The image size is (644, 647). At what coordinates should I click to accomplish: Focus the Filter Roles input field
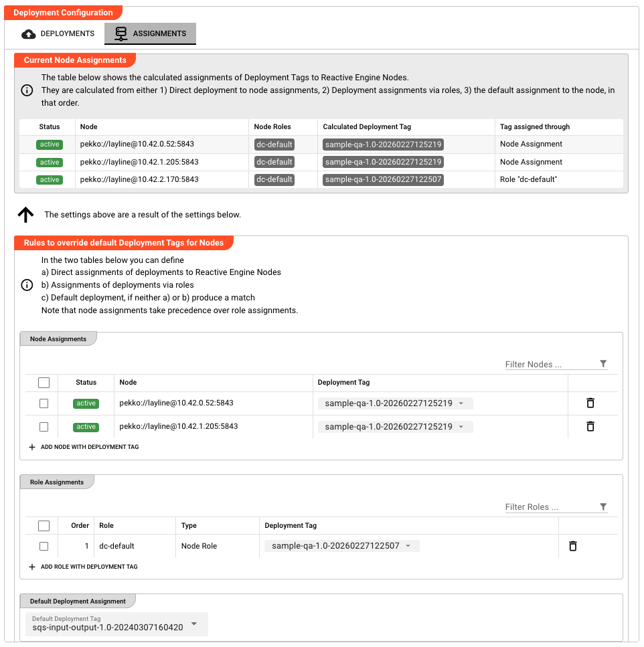(549, 507)
